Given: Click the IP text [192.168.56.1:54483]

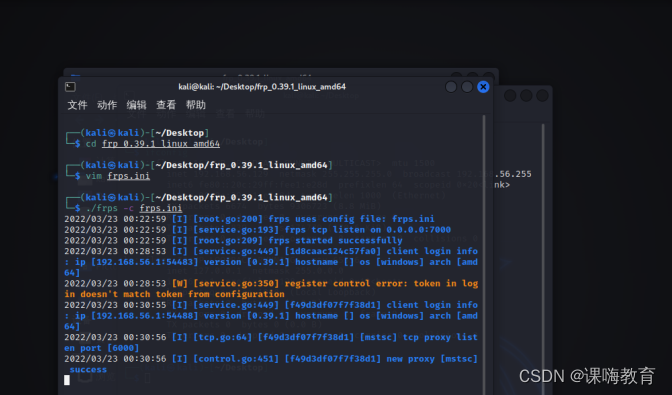Looking at the screenshot, I should 145,262.
